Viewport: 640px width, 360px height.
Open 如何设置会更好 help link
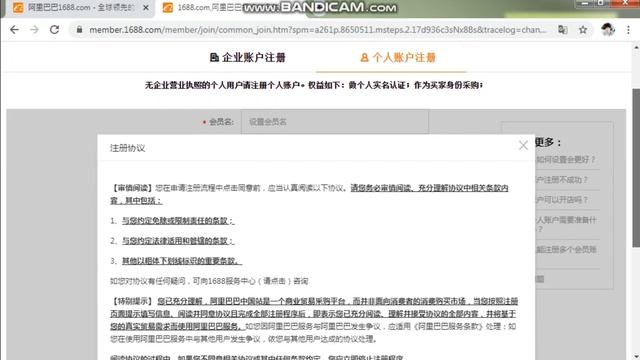pos(566,160)
